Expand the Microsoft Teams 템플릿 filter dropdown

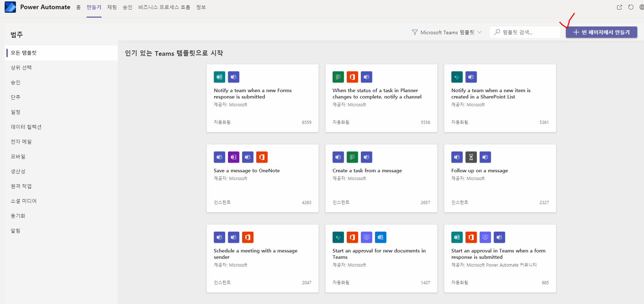click(447, 32)
